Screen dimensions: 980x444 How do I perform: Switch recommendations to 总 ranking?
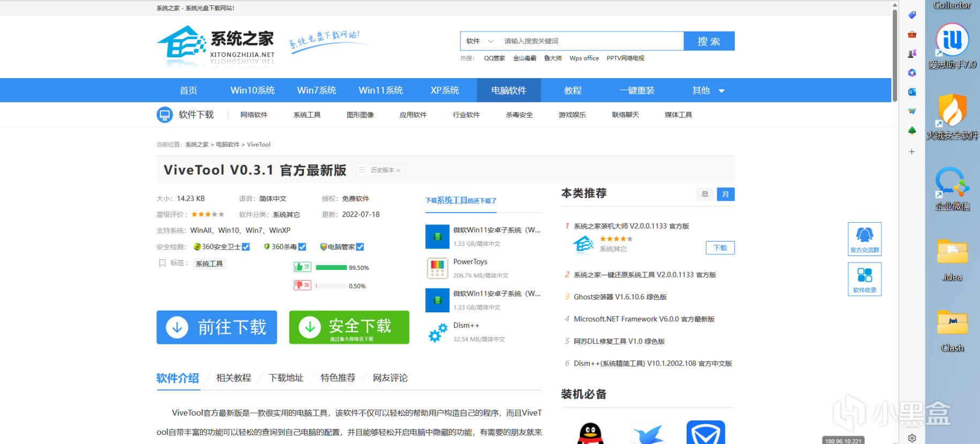705,194
